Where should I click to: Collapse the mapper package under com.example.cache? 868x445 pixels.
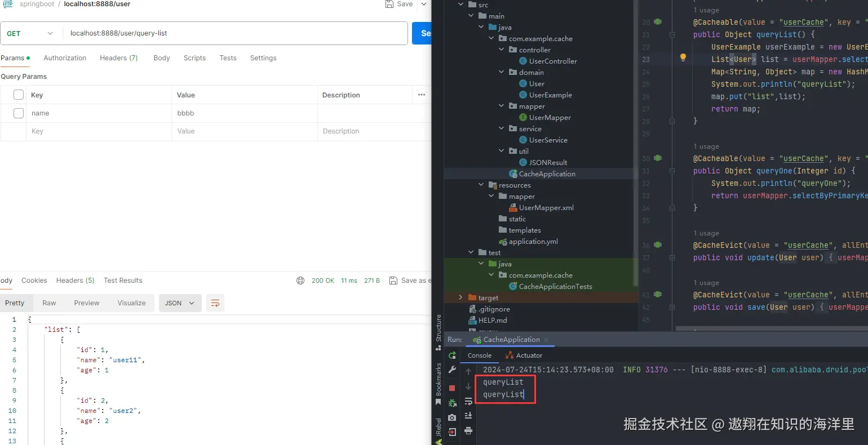pyautogui.click(x=502, y=106)
